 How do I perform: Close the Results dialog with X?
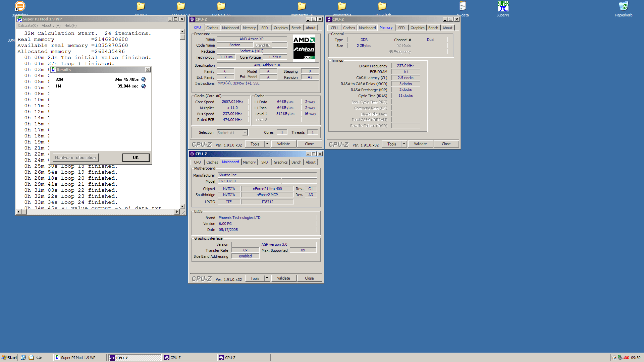tap(148, 70)
